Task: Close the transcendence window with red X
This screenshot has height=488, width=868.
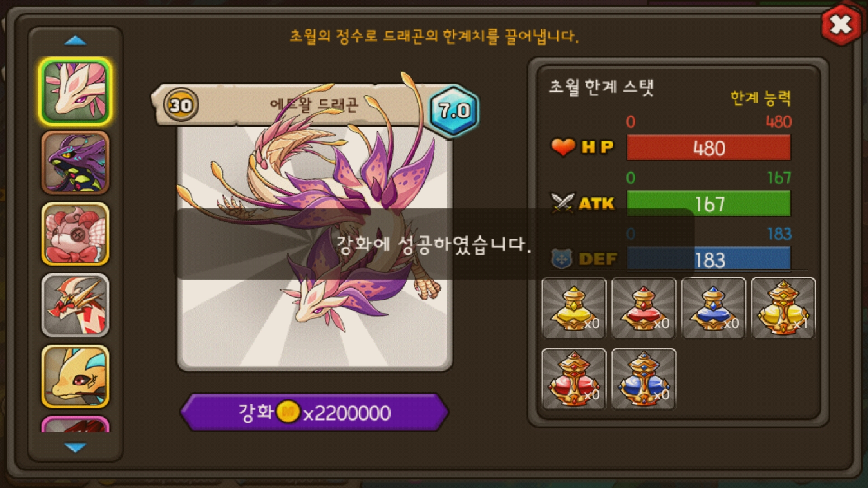Action: (841, 24)
